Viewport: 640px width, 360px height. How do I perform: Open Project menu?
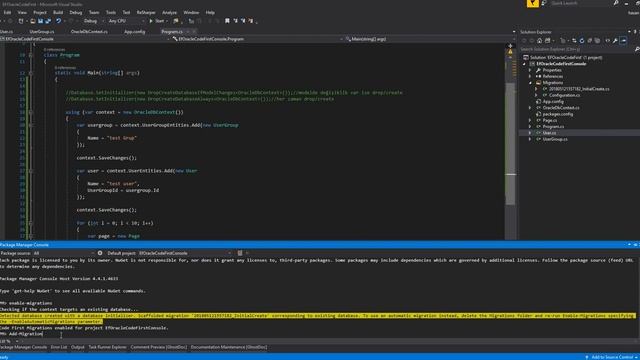point(40,13)
